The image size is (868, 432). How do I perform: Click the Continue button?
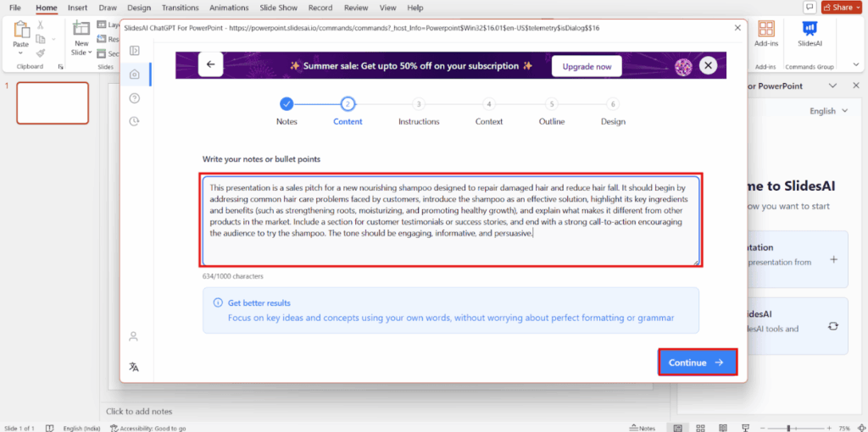pyautogui.click(x=697, y=363)
